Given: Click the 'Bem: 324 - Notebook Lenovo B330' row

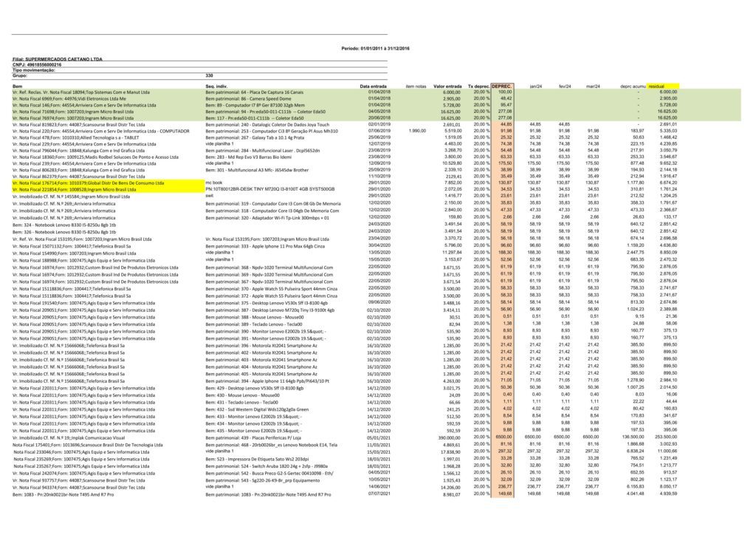Looking at the screenshot, I should click(x=64, y=225).
